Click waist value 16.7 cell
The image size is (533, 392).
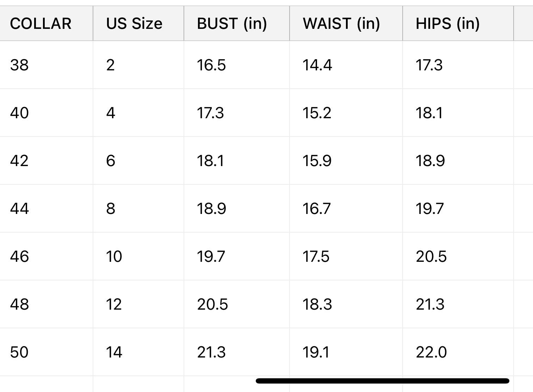click(317, 209)
